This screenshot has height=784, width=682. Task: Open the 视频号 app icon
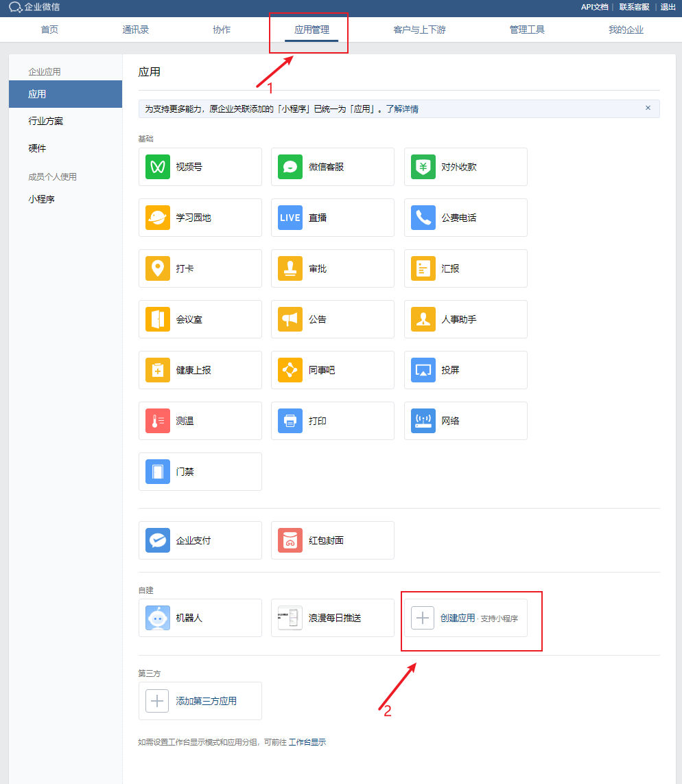click(158, 167)
